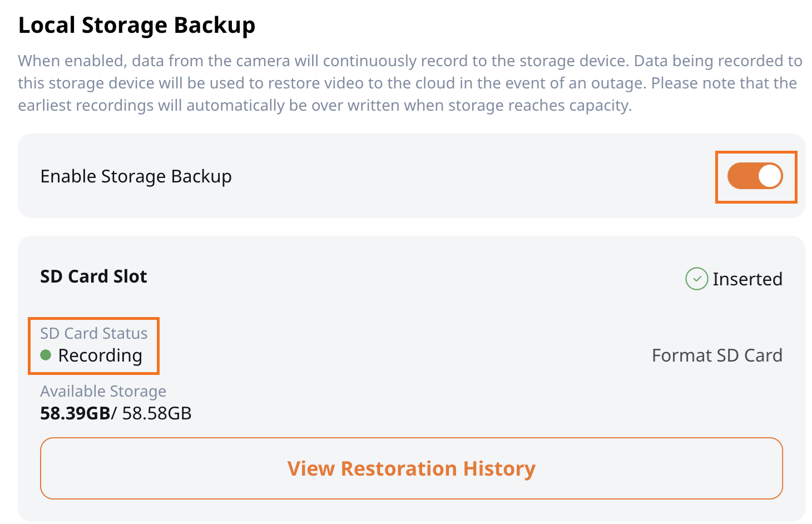The width and height of the screenshot is (812, 524).
Task: Click the Available Storage label
Action: [103, 391]
